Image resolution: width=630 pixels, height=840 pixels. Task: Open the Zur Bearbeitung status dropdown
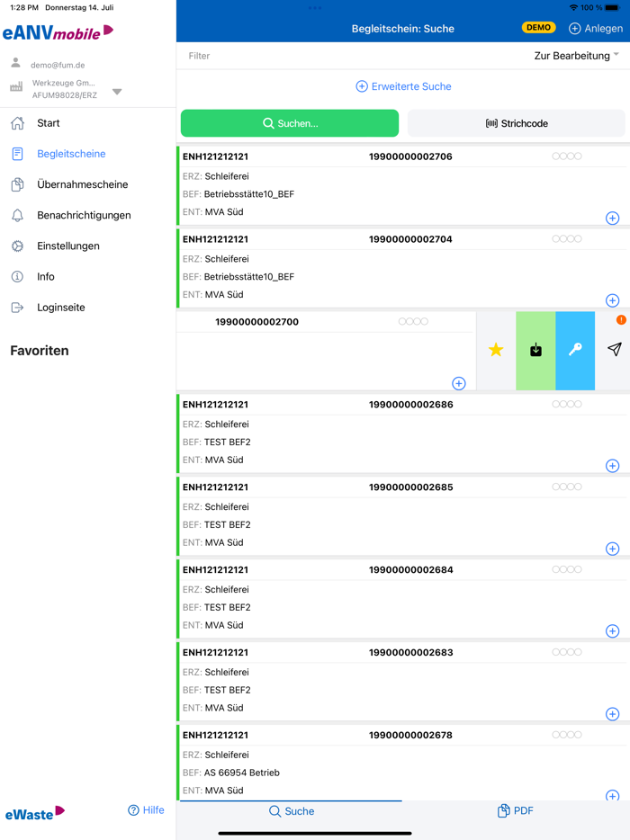click(x=576, y=56)
